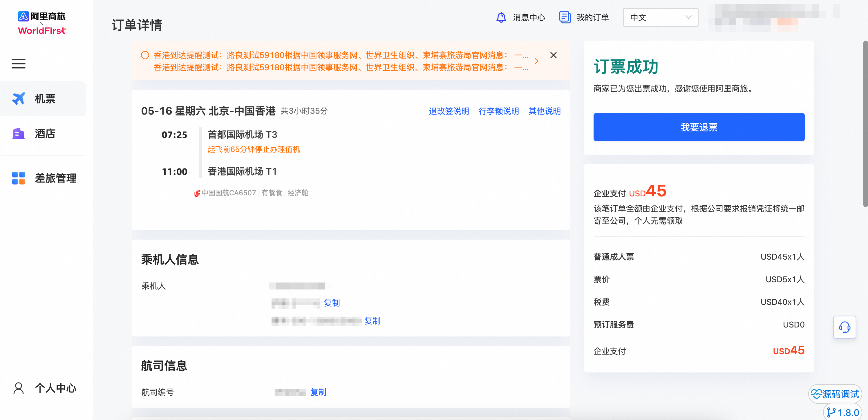Click the customer service headset icon

coord(844,327)
